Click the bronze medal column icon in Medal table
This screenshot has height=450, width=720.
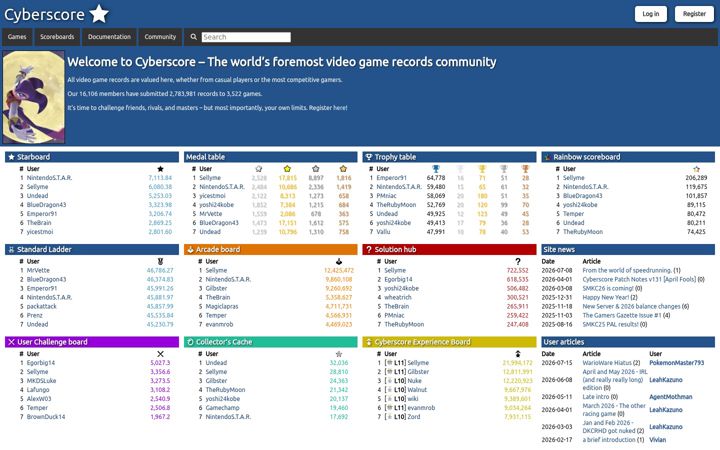coord(343,169)
